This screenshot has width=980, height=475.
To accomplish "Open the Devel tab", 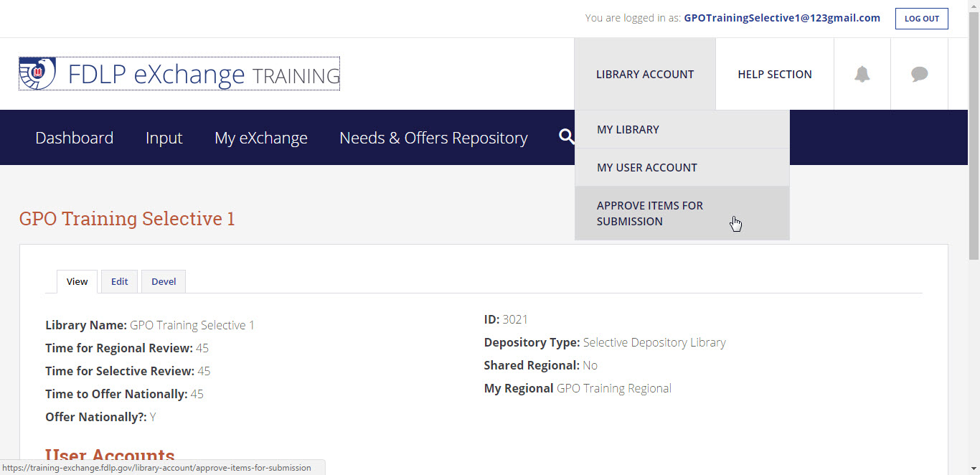I will [x=164, y=281].
